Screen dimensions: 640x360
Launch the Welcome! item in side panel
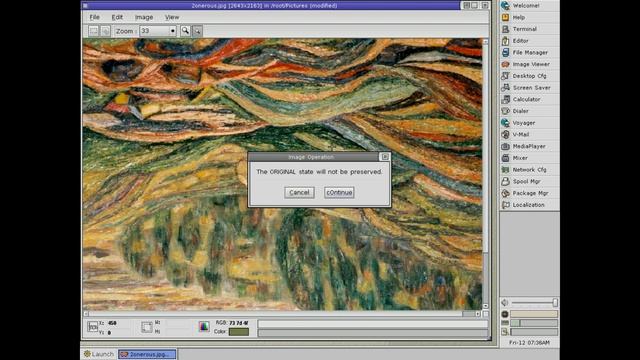[x=529, y=6]
